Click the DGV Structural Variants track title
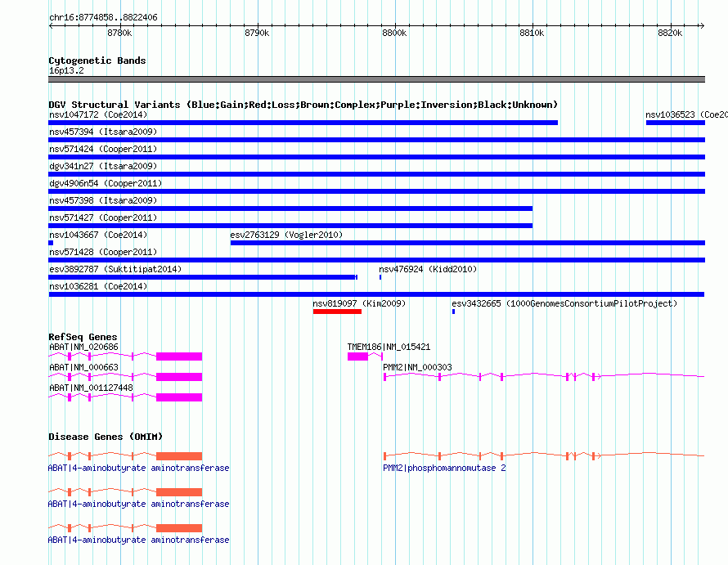The height and width of the screenshot is (565, 728). click(x=303, y=105)
